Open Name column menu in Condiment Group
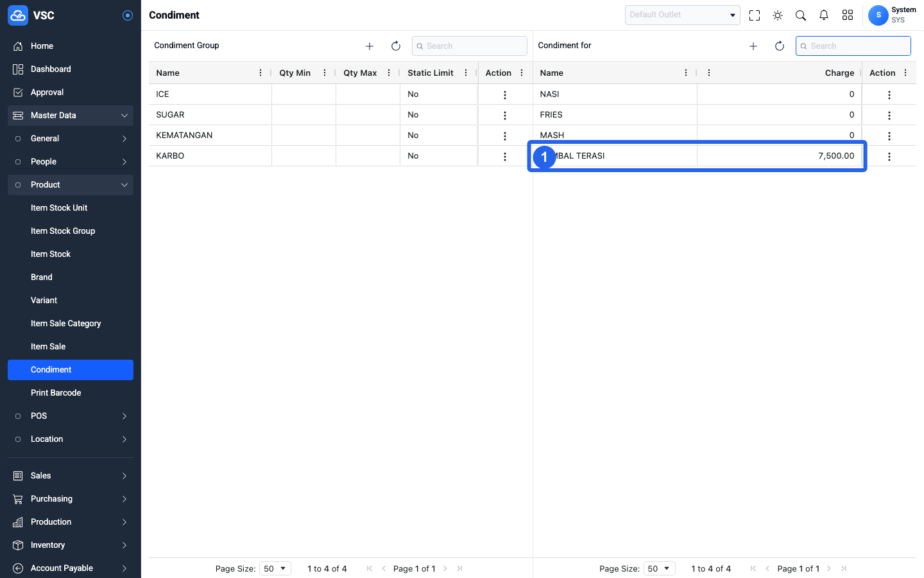Image resolution: width=924 pixels, height=578 pixels. (261, 73)
